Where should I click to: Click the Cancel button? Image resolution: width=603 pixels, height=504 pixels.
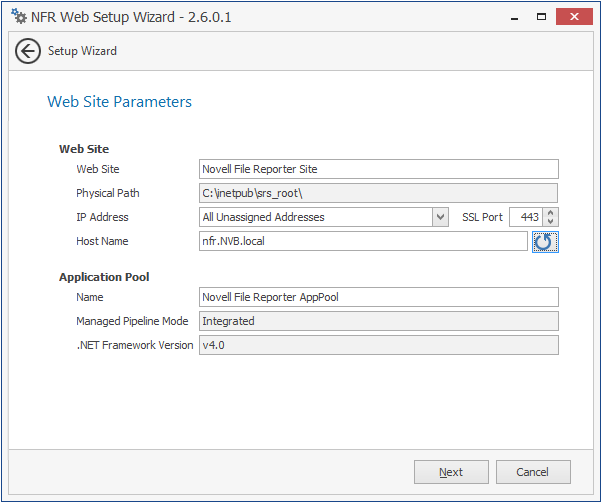coord(533,472)
